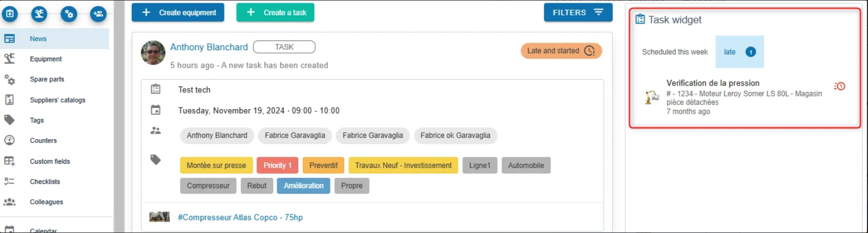Open Equipment in the sidebar
The height and width of the screenshot is (233, 868).
point(46,59)
